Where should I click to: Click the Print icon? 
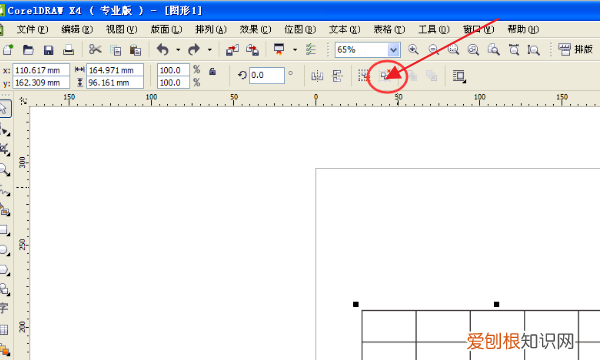point(68,50)
